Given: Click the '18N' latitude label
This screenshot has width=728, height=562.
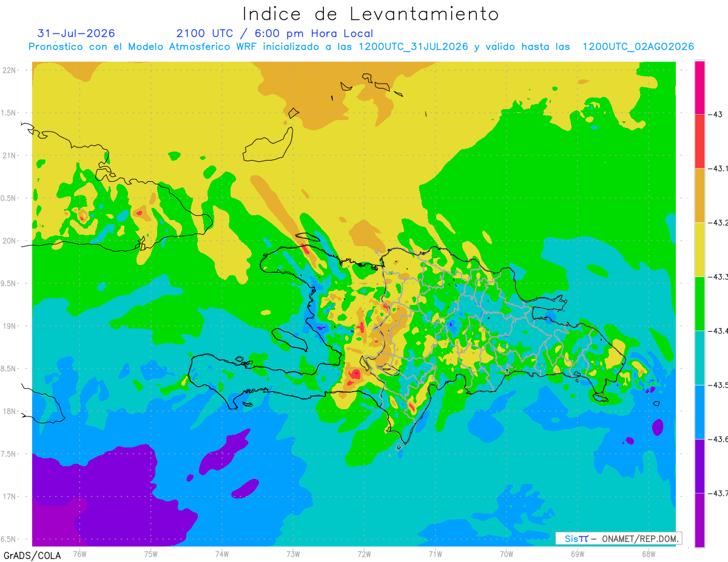Looking at the screenshot, I should pyautogui.click(x=10, y=411).
